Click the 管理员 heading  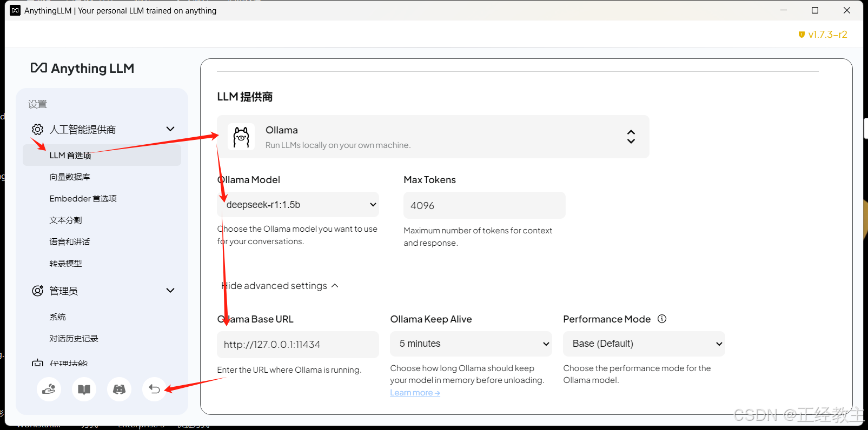[x=63, y=291]
